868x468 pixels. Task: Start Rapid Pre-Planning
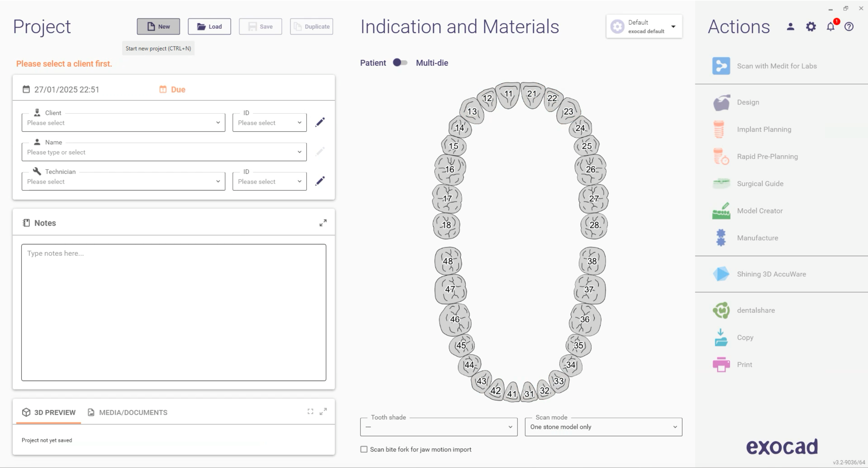[767, 156]
